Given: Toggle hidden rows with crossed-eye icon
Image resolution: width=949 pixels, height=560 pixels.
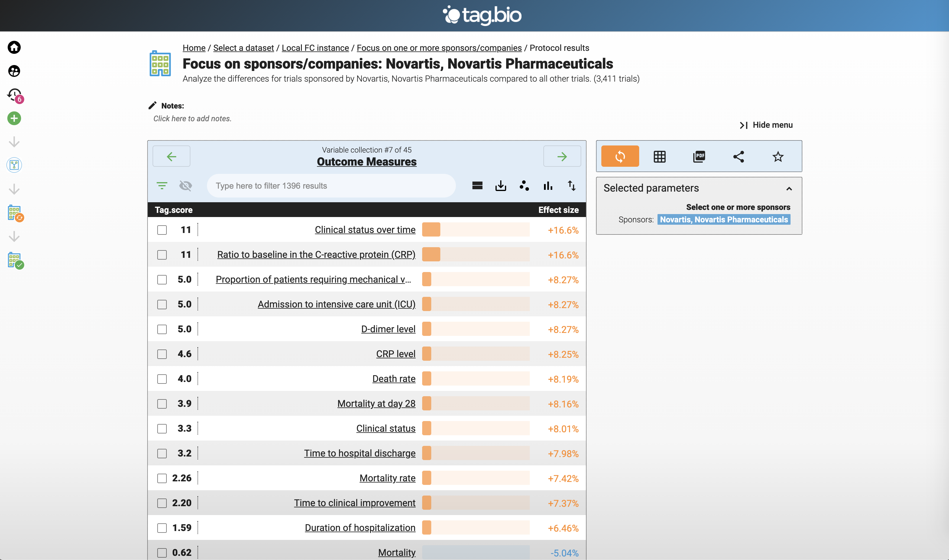Looking at the screenshot, I should pos(185,186).
